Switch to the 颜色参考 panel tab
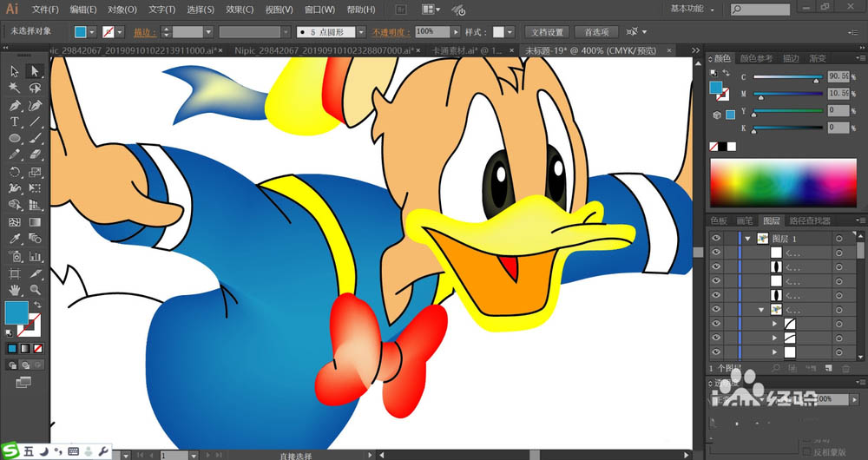The width and height of the screenshot is (868, 460). tap(756, 58)
